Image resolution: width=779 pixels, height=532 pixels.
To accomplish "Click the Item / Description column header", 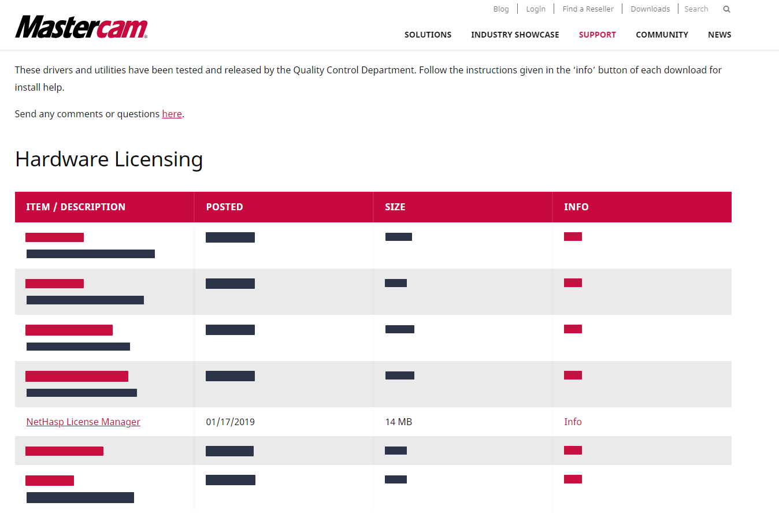I will [105, 207].
